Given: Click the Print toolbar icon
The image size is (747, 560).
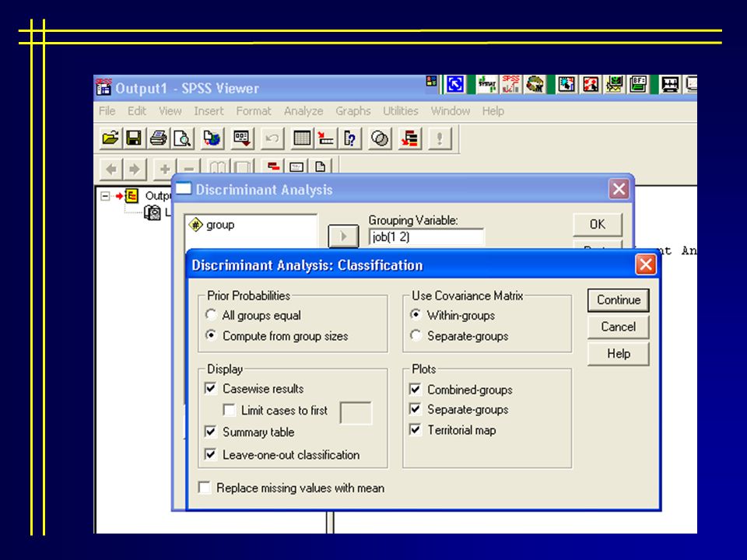Looking at the screenshot, I should [158, 138].
